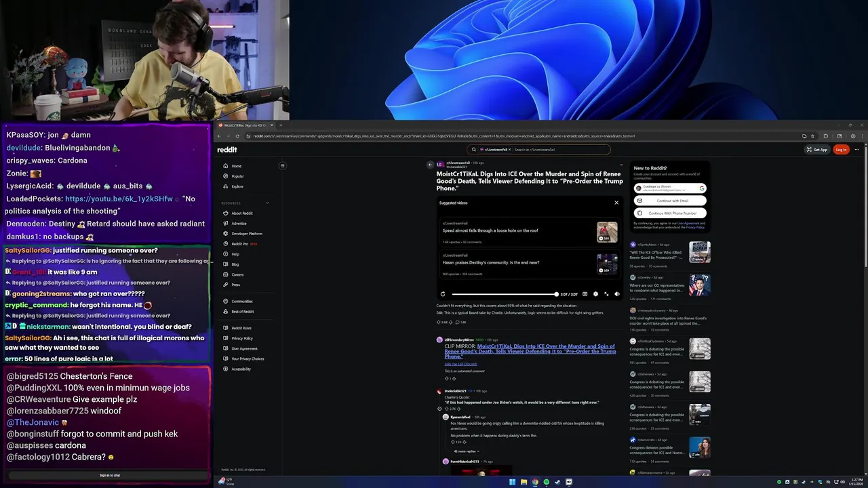Click Continue with Google account button
Screen dimensions: 868x488
coord(670,188)
